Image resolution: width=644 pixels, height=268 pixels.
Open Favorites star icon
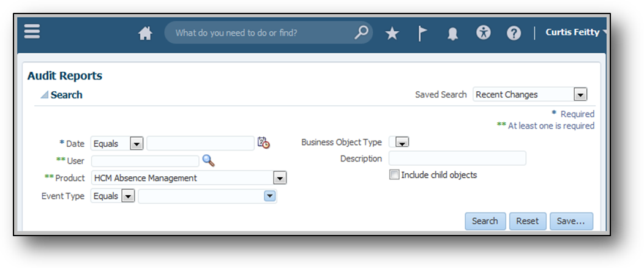(x=392, y=34)
